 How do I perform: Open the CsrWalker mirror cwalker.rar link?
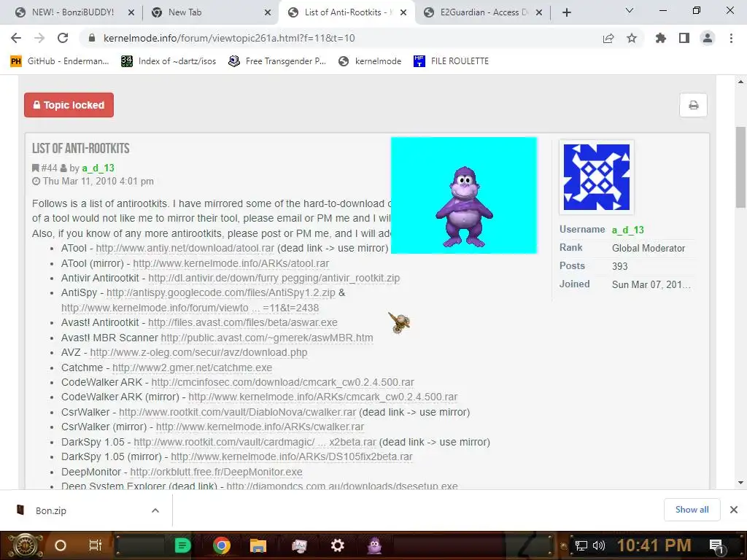[260, 427]
